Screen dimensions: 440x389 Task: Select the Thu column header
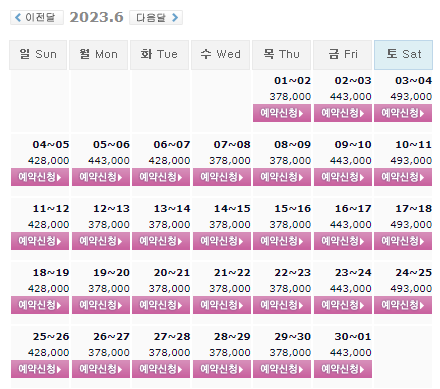click(x=281, y=55)
